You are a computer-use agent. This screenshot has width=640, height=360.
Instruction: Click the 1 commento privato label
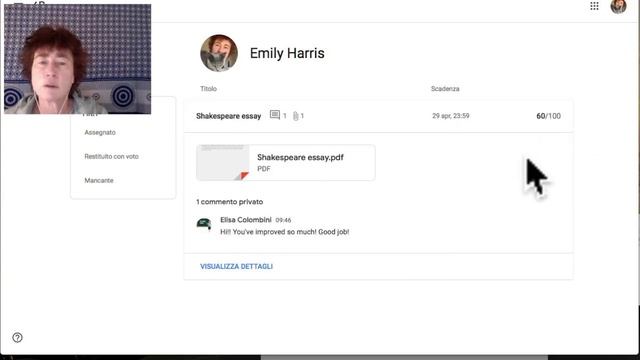229,202
